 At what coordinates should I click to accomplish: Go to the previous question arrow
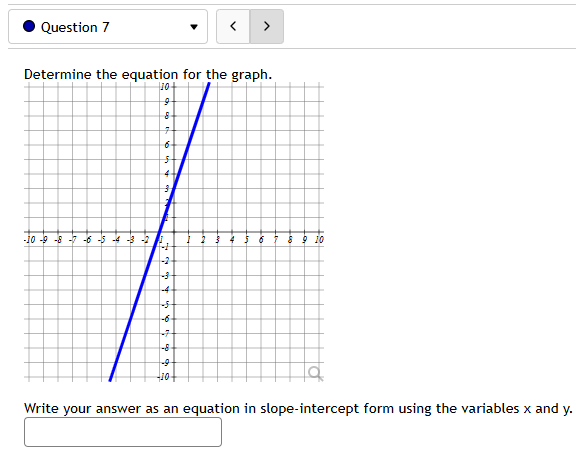[x=233, y=26]
